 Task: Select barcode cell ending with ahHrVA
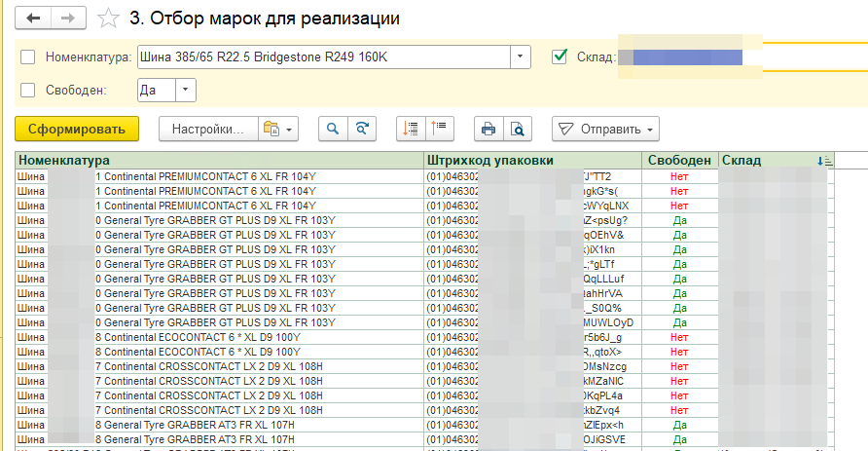[x=532, y=293]
